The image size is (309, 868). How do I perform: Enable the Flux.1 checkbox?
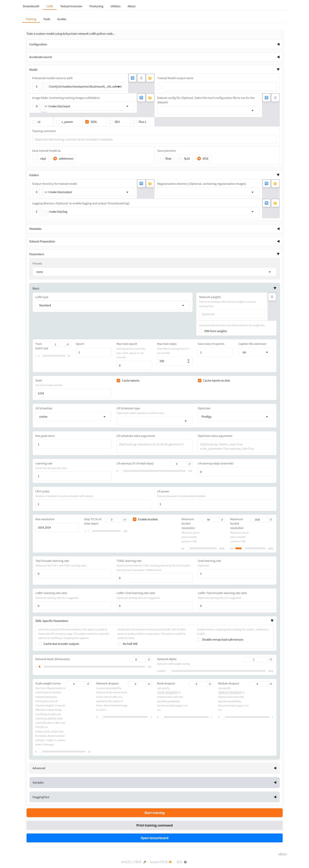point(135,122)
